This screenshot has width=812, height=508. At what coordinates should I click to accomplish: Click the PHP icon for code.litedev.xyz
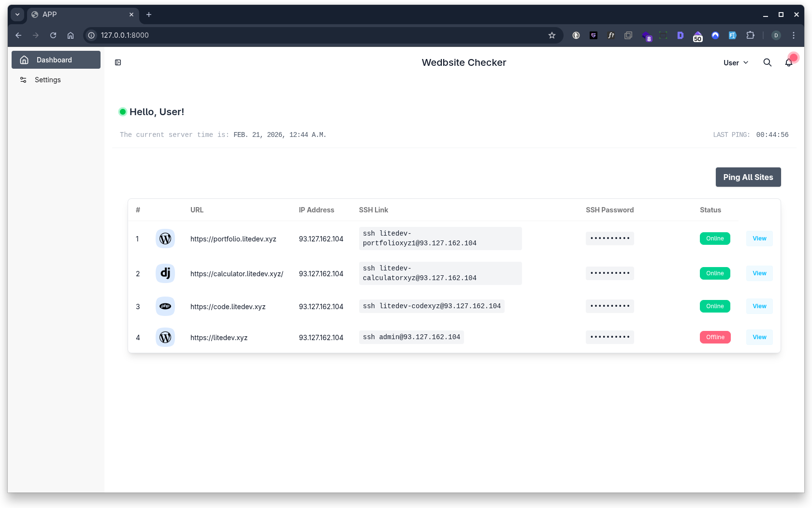[165, 306]
